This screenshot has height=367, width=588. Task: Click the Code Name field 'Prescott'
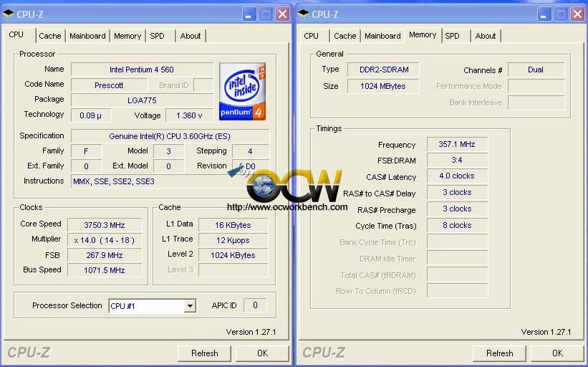click(109, 85)
